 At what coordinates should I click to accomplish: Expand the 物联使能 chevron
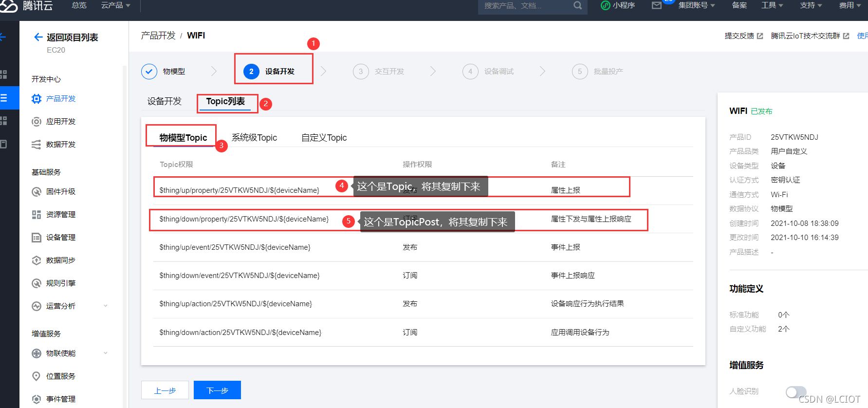pyautogui.click(x=106, y=353)
